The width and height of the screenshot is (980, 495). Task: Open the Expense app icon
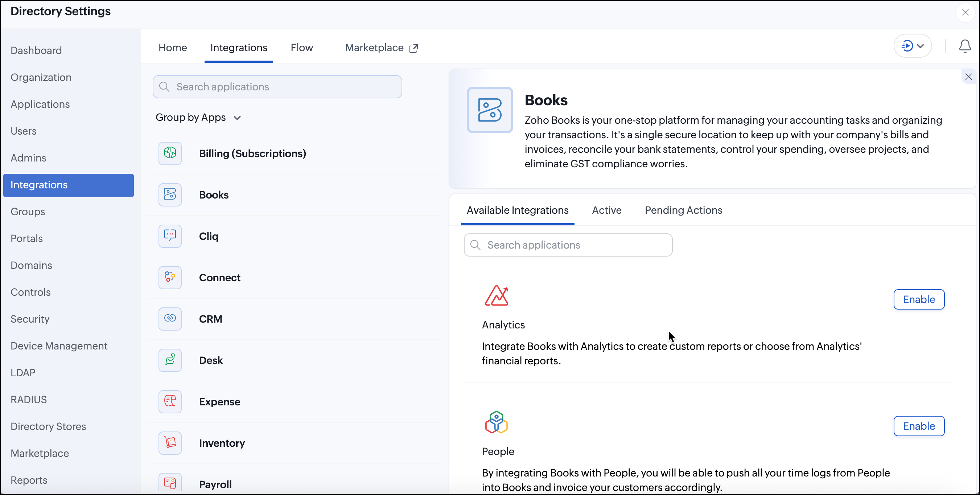click(x=170, y=401)
